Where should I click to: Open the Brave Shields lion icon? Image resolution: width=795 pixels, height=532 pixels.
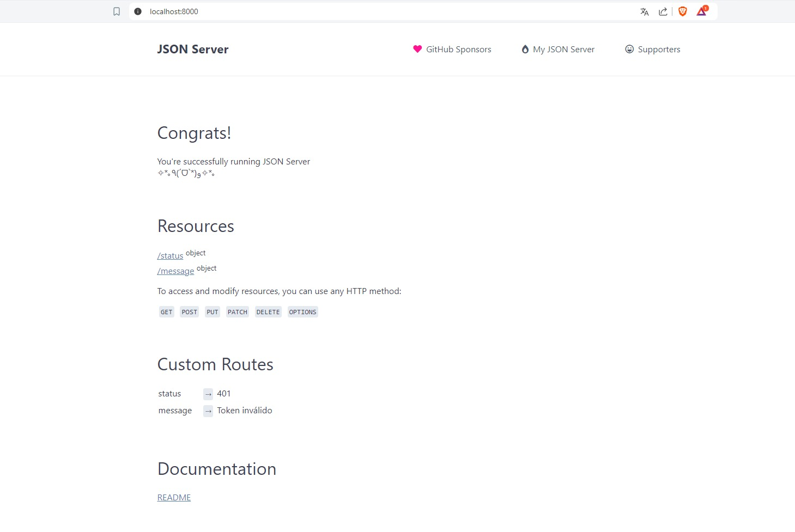pyautogui.click(x=683, y=11)
